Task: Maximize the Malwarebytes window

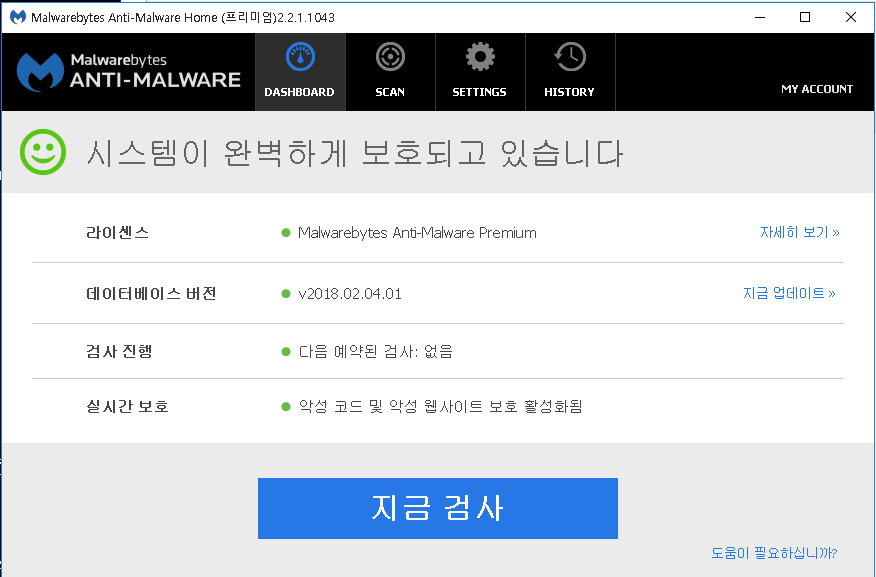Action: coord(805,17)
